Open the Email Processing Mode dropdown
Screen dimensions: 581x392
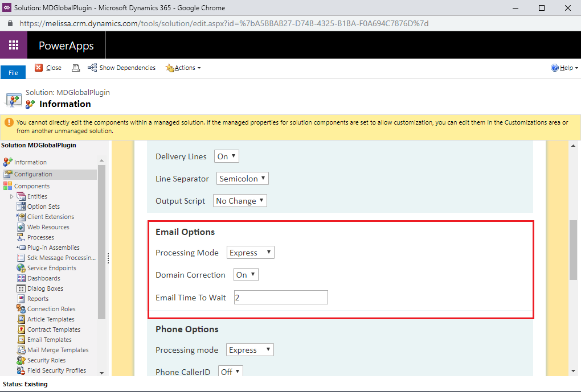click(x=251, y=253)
